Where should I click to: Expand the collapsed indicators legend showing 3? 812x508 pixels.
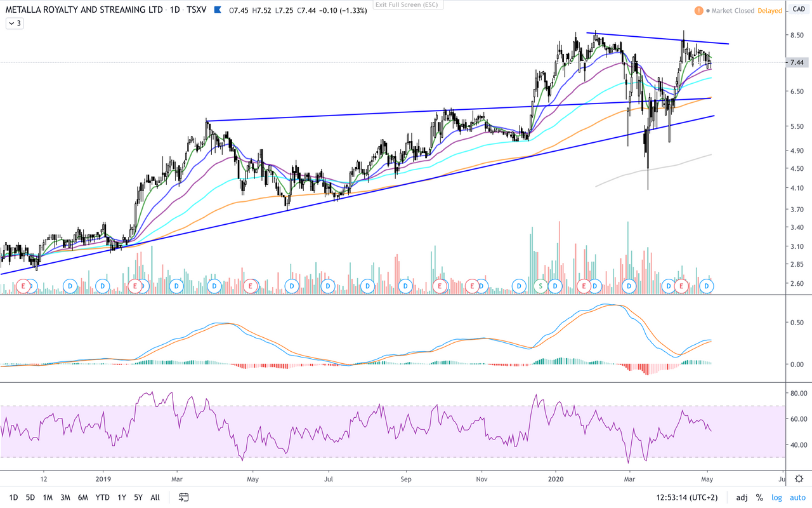coord(15,23)
